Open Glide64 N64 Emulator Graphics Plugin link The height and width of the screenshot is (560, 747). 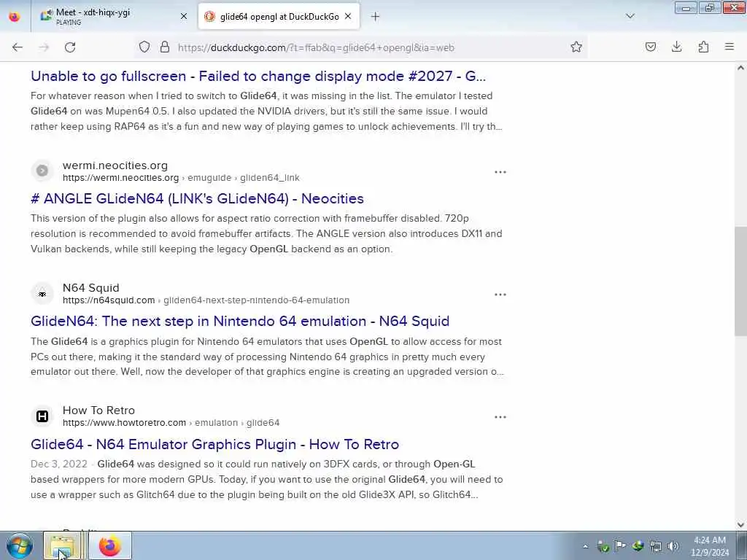click(214, 444)
